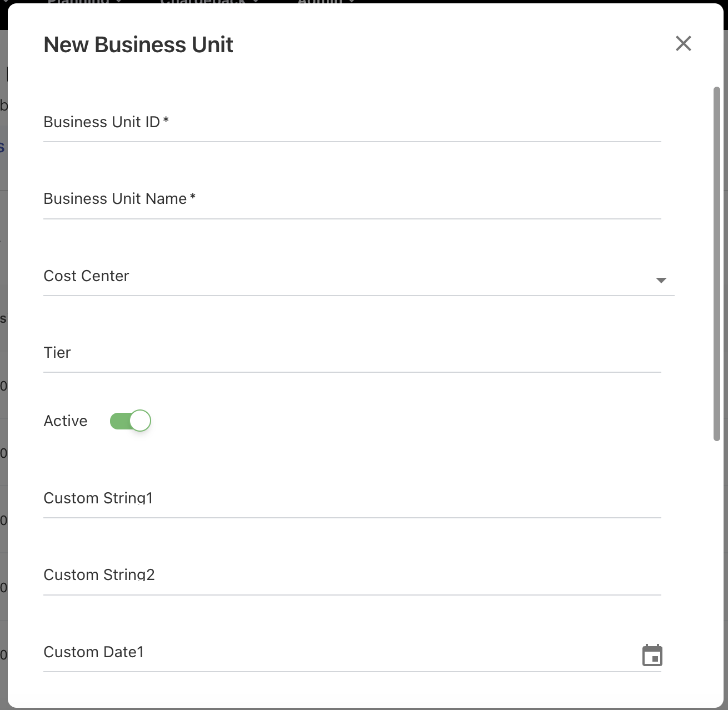The width and height of the screenshot is (728, 710).
Task: Open the Planning menu in top bar
Action: point(79,2)
